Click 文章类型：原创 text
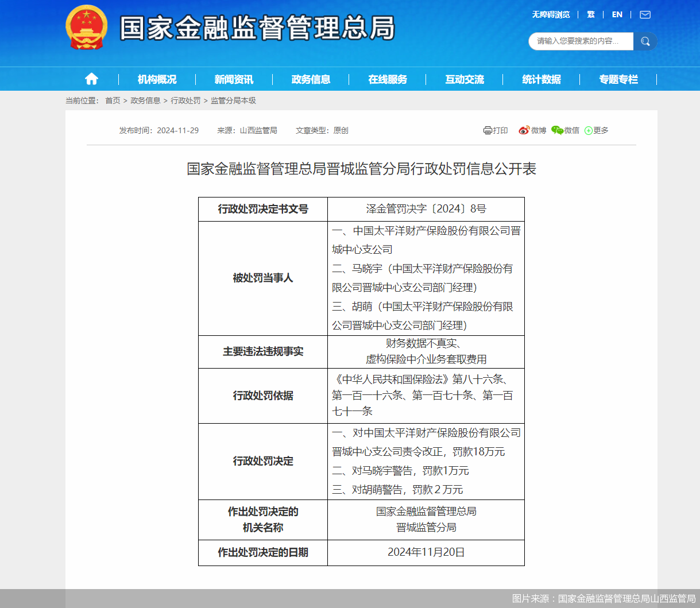Image resolution: width=700 pixels, height=608 pixels. (x=322, y=130)
